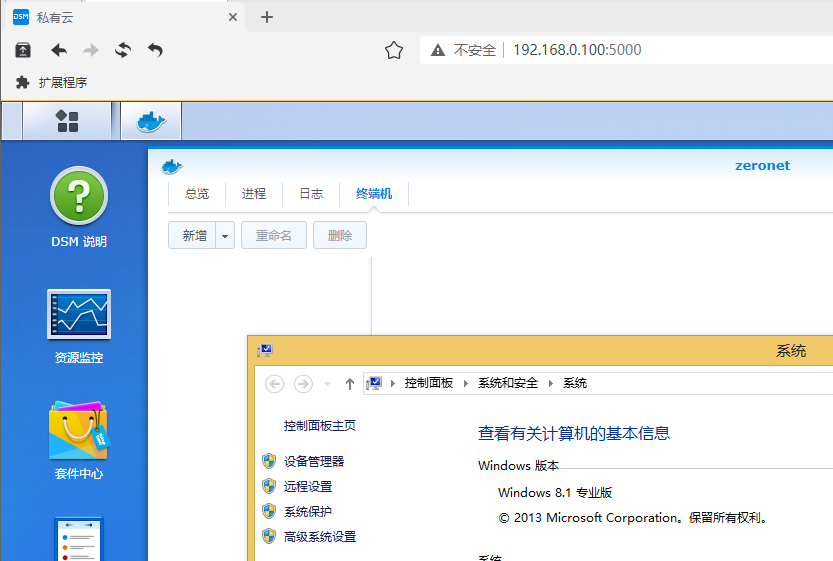833x561 pixels.
Task: Click the undo arrow icon in browser toolbar
Action: 155,50
